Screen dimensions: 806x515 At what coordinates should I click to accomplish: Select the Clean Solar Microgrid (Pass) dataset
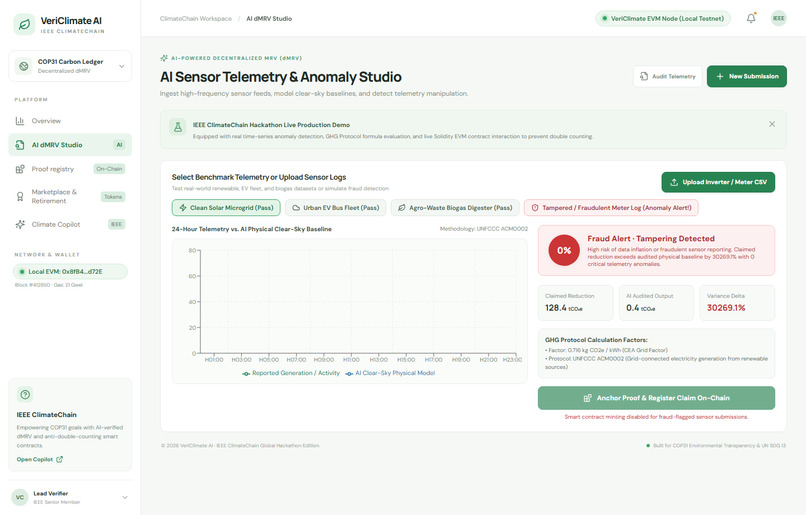(226, 208)
